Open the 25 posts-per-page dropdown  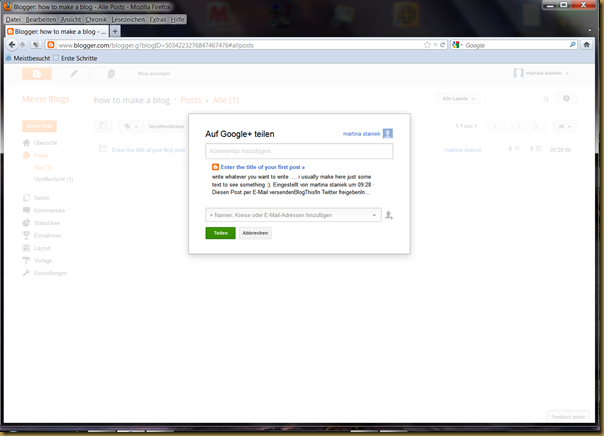coord(564,126)
